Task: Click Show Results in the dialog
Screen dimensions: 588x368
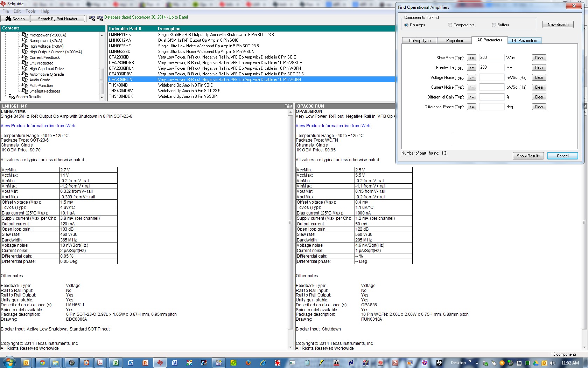Action: click(x=528, y=156)
